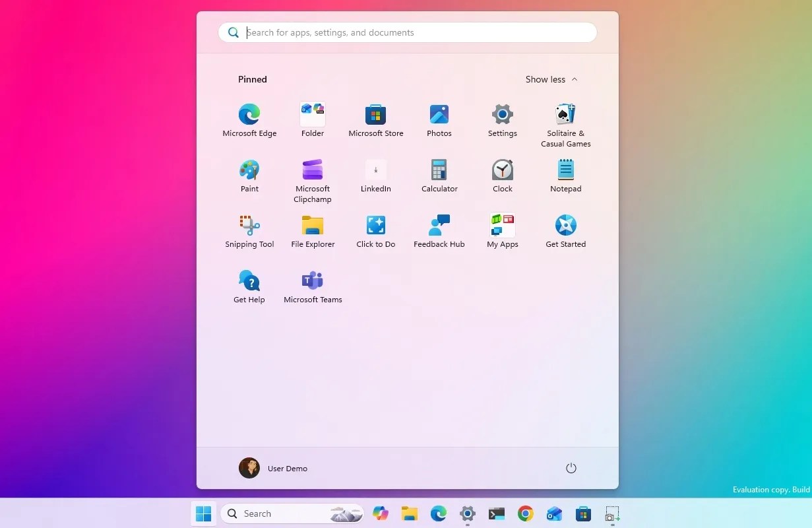
Task: Open the pinned Folder group in Start
Action: 313,120
